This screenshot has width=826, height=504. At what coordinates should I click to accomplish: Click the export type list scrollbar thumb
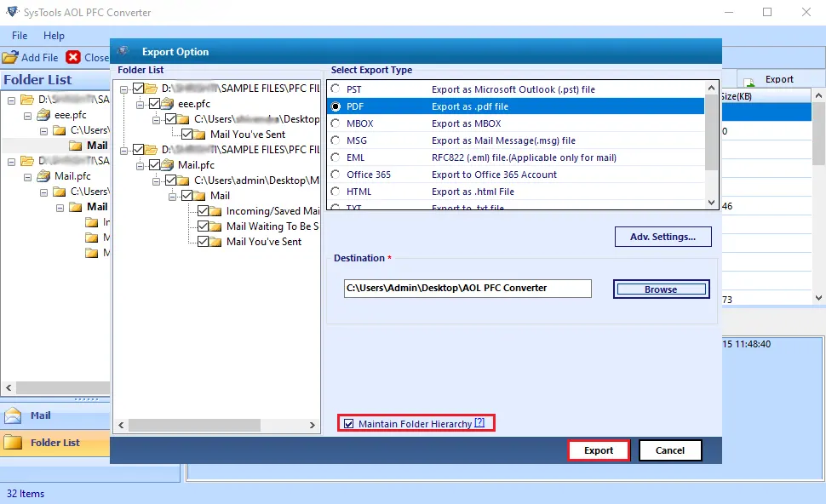(x=711, y=133)
